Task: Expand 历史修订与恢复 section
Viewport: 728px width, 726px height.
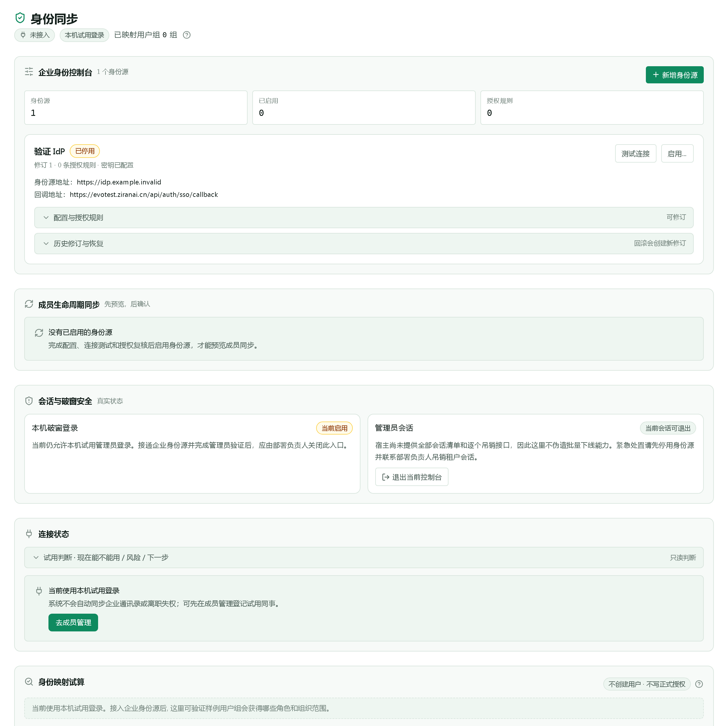Action: [x=364, y=244]
